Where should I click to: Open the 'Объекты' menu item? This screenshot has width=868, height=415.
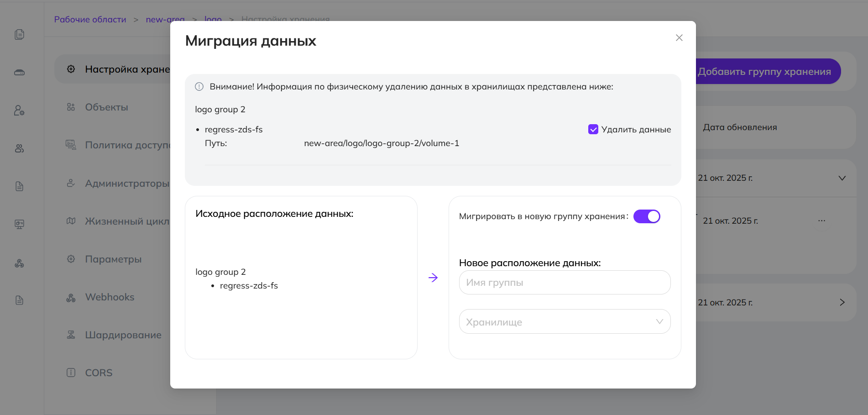pyautogui.click(x=106, y=107)
